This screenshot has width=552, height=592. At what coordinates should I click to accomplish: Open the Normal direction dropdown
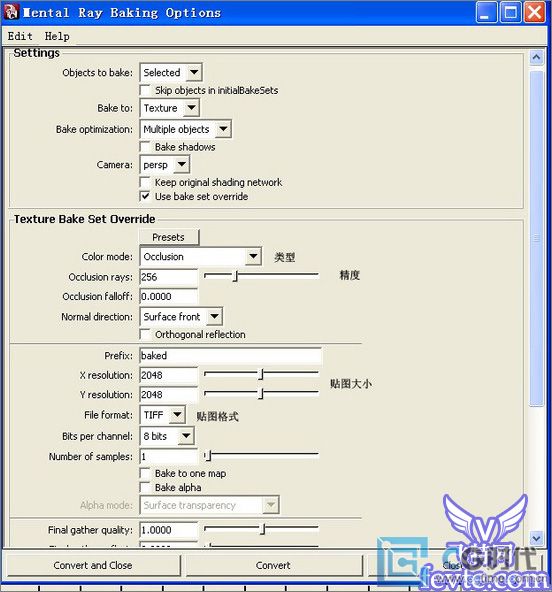click(x=181, y=317)
